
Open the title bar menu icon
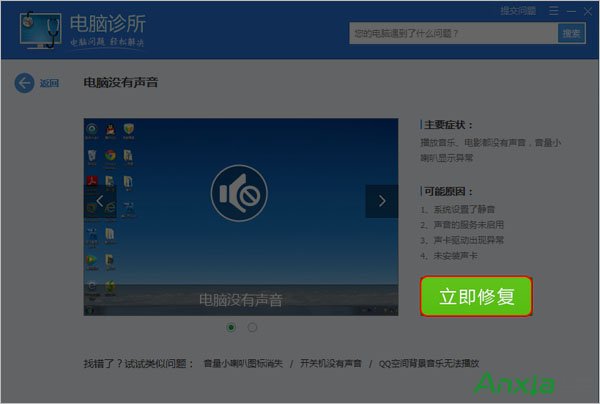551,10
